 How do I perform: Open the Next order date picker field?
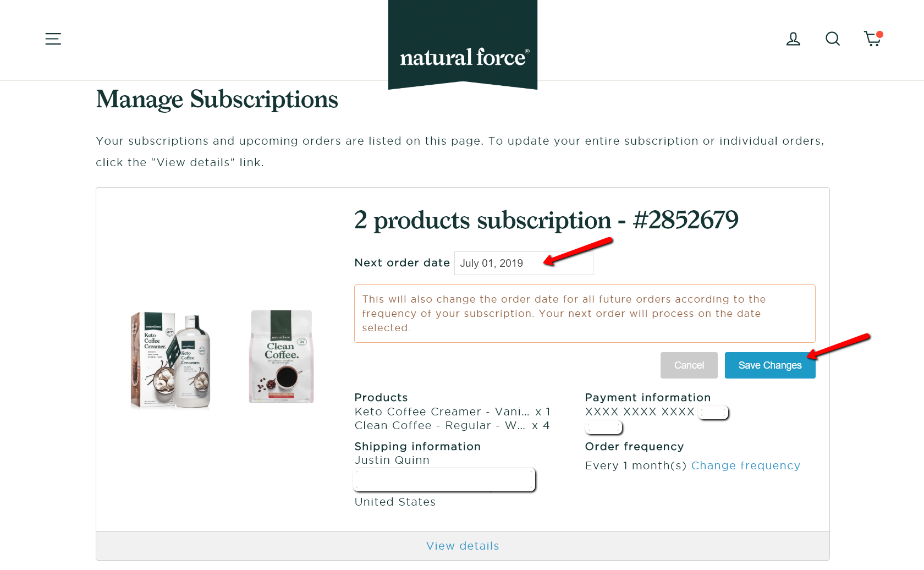click(x=524, y=263)
